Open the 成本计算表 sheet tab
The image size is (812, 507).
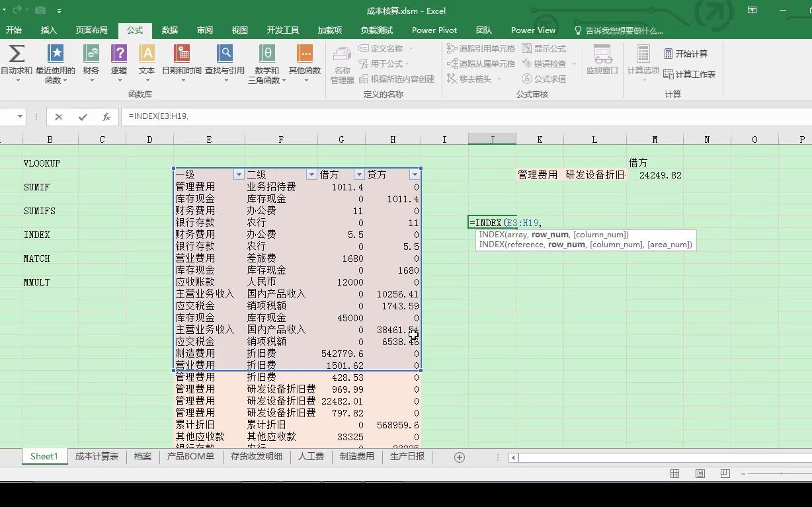pos(97,456)
